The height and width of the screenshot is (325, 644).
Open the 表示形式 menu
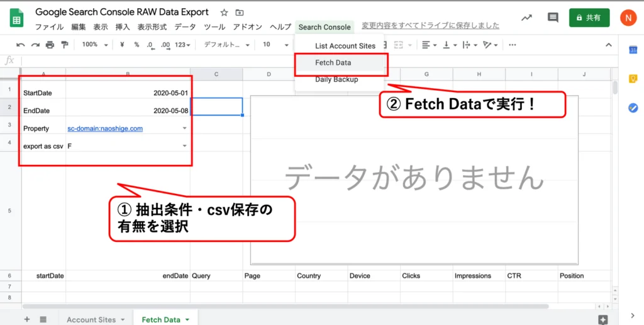coord(152,26)
